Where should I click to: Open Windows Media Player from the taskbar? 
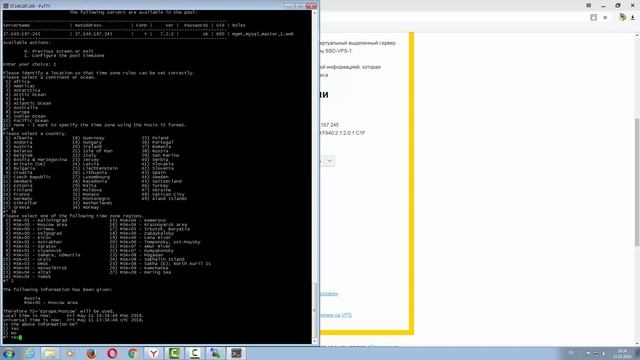click(x=70, y=353)
